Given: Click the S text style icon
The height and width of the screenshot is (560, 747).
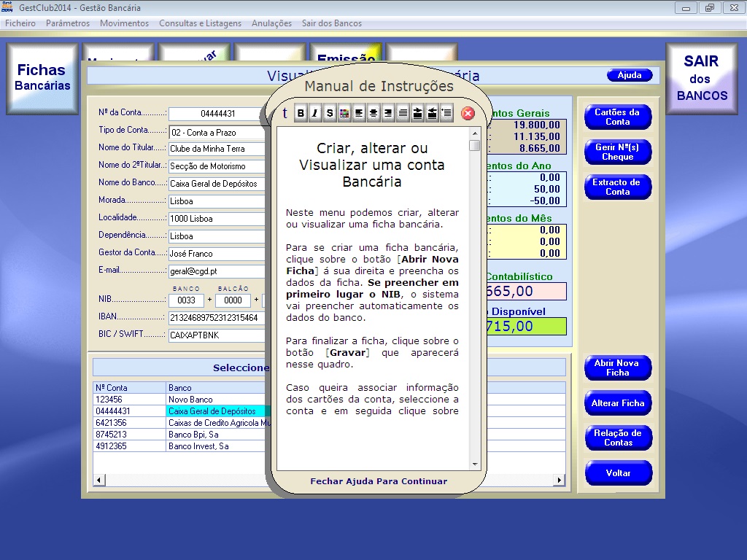Looking at the screenshot, I should point(330,113).
